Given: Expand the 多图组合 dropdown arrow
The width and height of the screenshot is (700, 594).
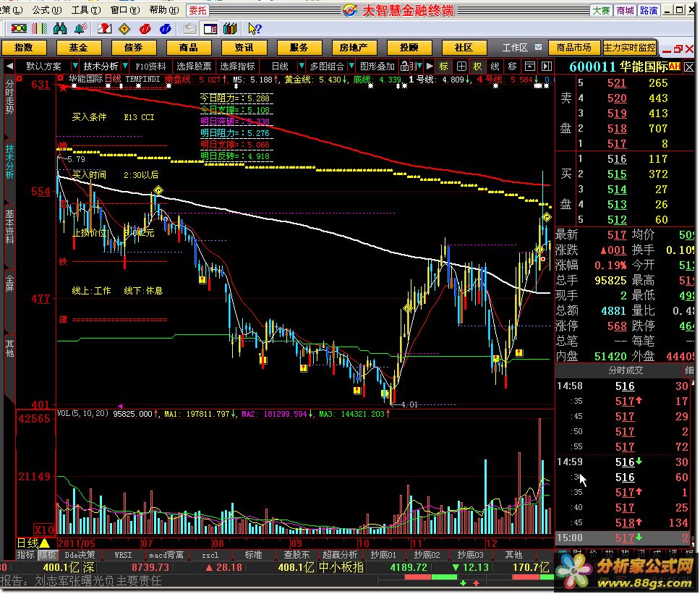Looking at the screenshot, I should coord(351,67).
